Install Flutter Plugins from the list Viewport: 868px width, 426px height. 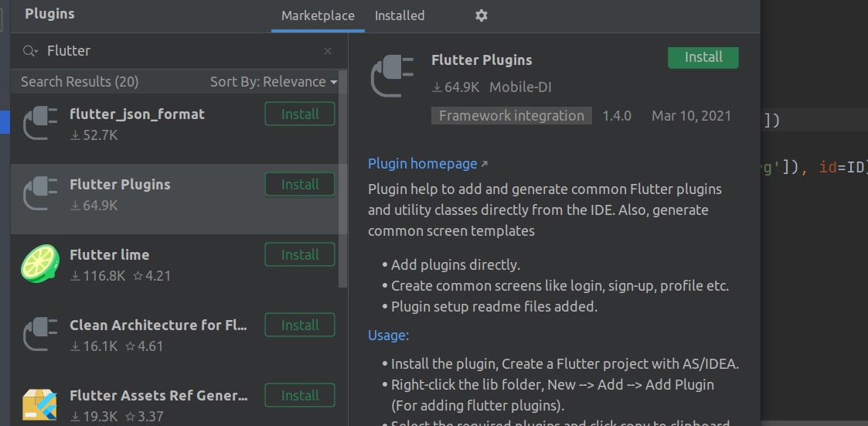(x=300, y=185)
